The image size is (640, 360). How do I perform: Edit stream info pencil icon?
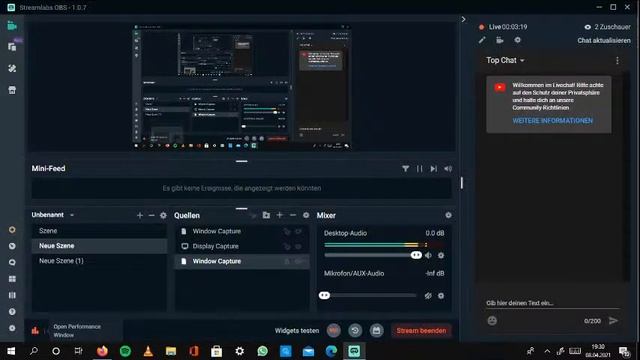click(482, 40)
